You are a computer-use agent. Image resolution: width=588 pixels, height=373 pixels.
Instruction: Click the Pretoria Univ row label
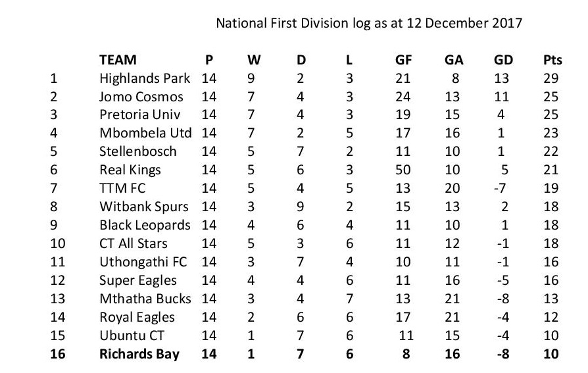139,115
